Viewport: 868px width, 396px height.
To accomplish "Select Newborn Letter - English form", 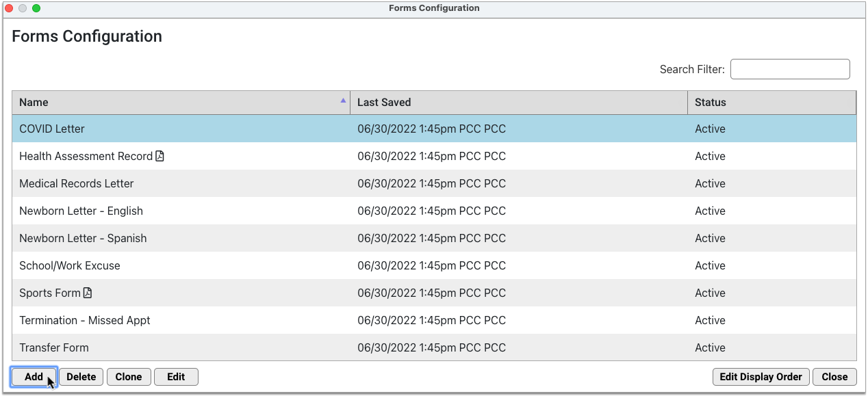I will coord(434,211).
